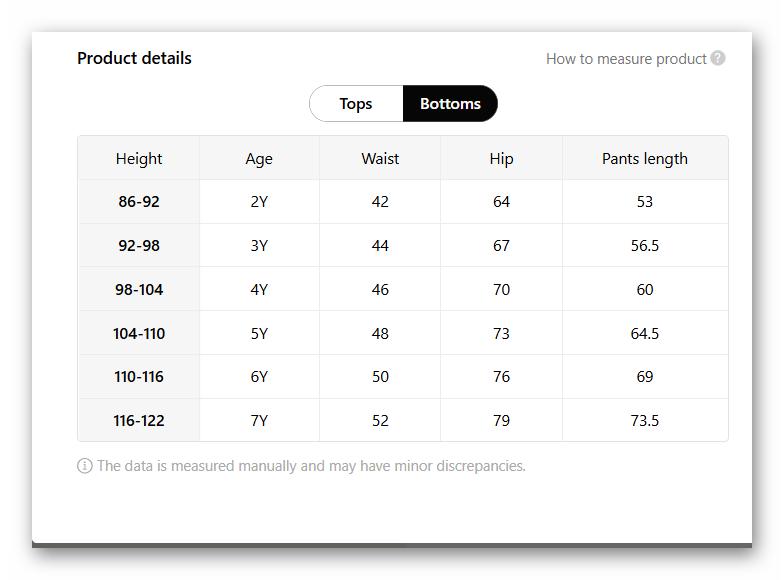
Task: Click the manual measurement disclaimer text
Action: [x=311, y=466]
